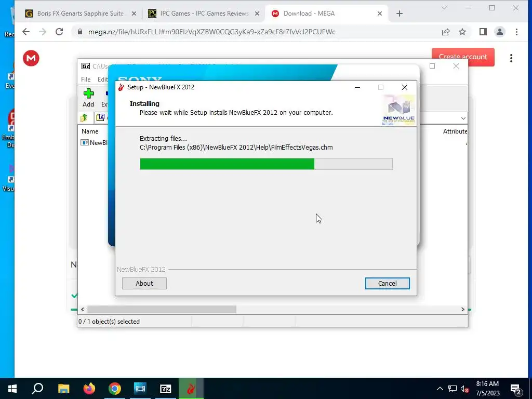Screen dimensions: 532x399
Task: Click the installation progress bar
Action: coord(266,164)
